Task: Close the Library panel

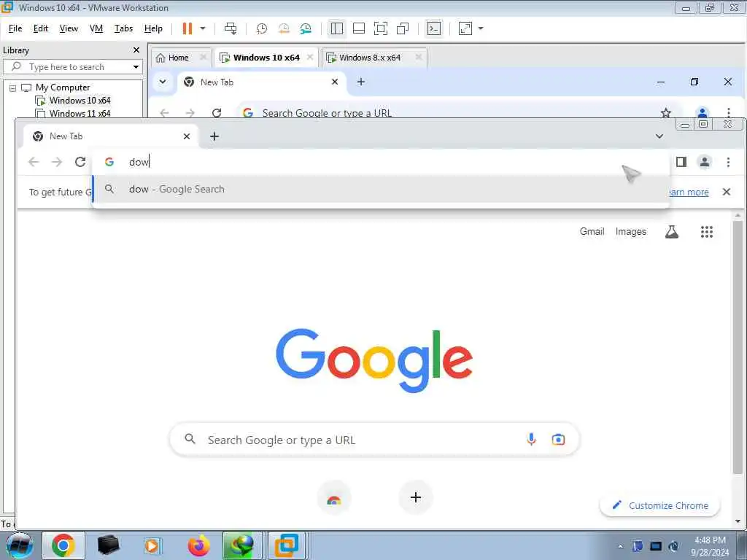Action: pos(136,50)
